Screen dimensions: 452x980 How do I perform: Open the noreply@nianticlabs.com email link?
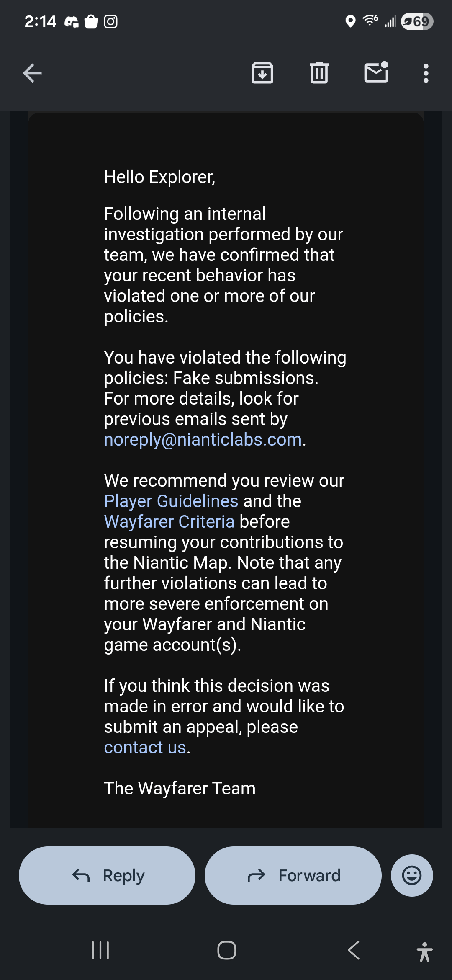coord(203,440)
